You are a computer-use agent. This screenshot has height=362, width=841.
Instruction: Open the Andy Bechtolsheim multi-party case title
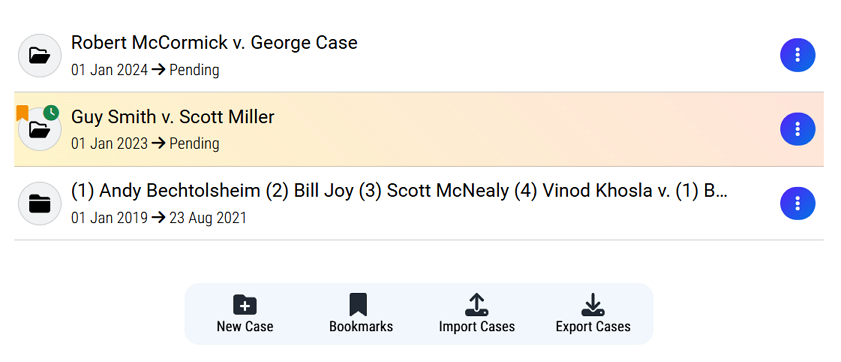[399, 191]
